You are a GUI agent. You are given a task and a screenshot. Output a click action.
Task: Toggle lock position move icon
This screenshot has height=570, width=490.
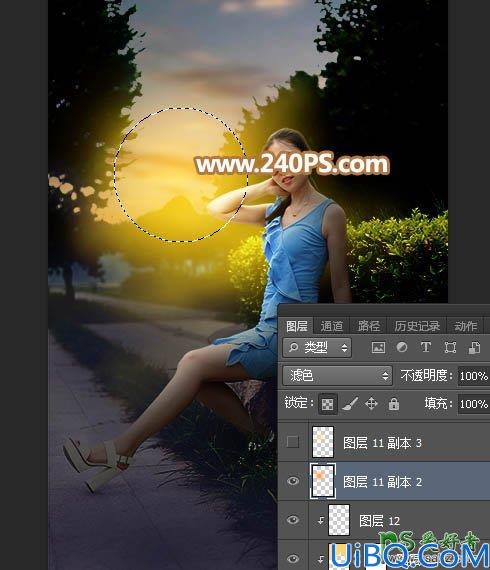pyautogui.click(x=371, y=404)
